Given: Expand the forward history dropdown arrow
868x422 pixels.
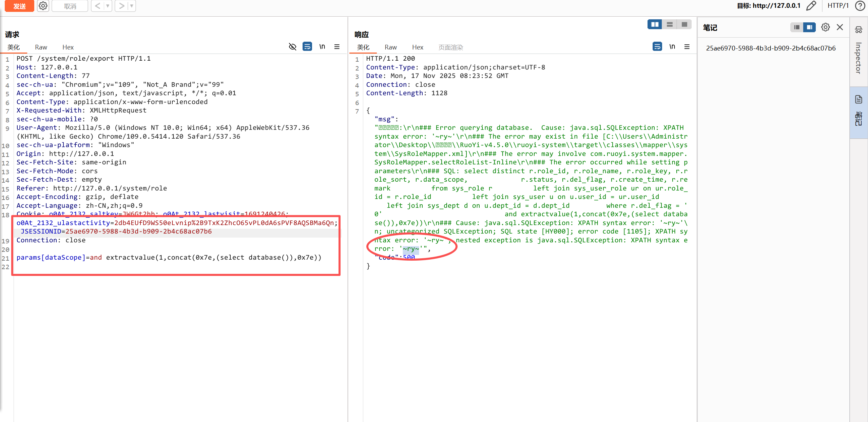Looking at the screenshot, I should pos(132,6).
